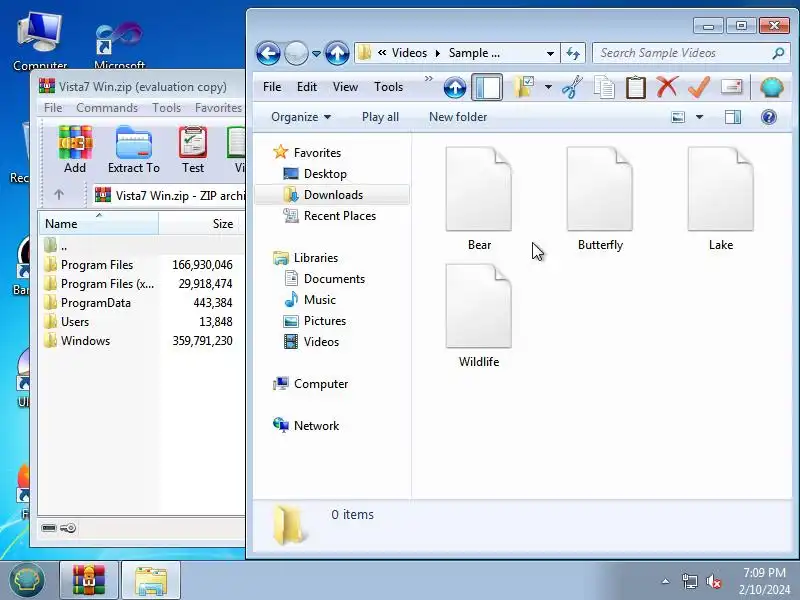This screenshot has width=800, height=600.
Task: Click the red X Delete icon
Action: [x=667, y=87]
